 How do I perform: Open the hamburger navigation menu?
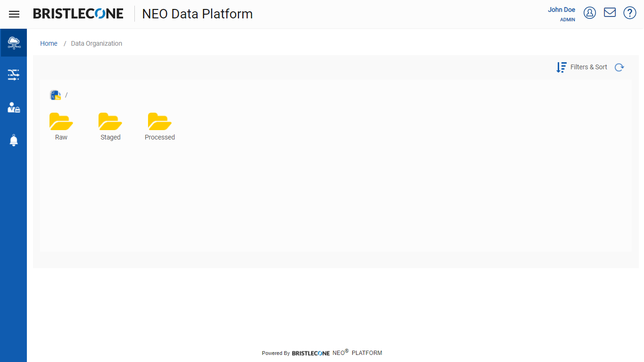14,14
